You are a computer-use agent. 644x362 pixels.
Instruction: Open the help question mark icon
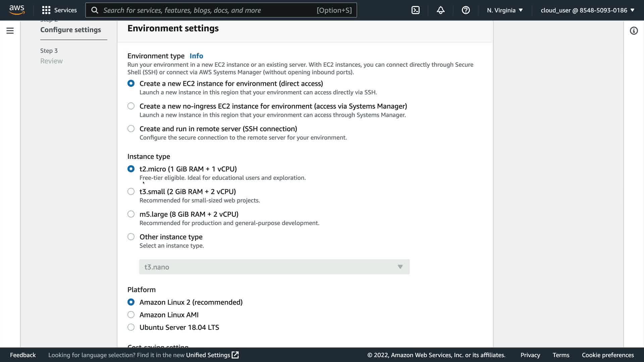coord(466,10)
